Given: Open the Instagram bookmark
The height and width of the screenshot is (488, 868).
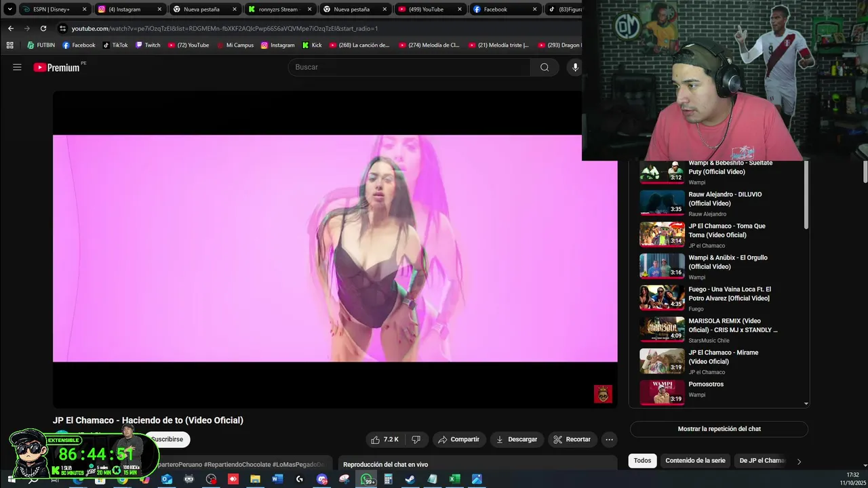Looking at the screenshot, I should point(278,45).
